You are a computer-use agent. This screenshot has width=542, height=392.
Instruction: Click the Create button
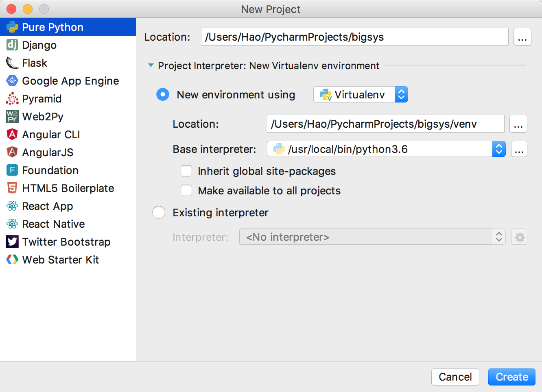coord(511,377)
